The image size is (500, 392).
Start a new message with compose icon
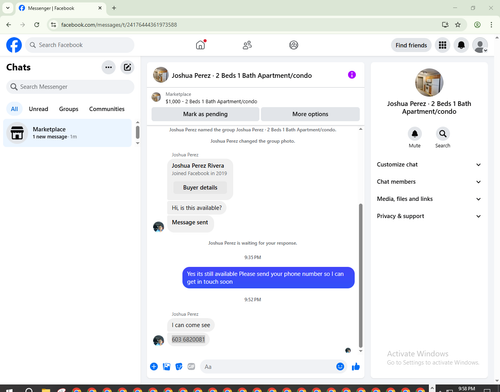click(127, 67)
